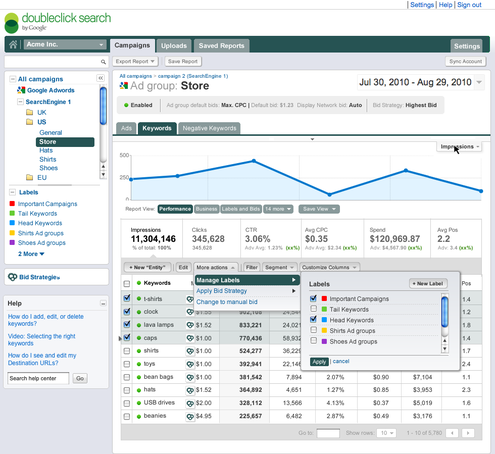Go to previous page arrow in pagination
Viewport: 495px width, 454px height.
pyautogui.click(x=452, y=433)
